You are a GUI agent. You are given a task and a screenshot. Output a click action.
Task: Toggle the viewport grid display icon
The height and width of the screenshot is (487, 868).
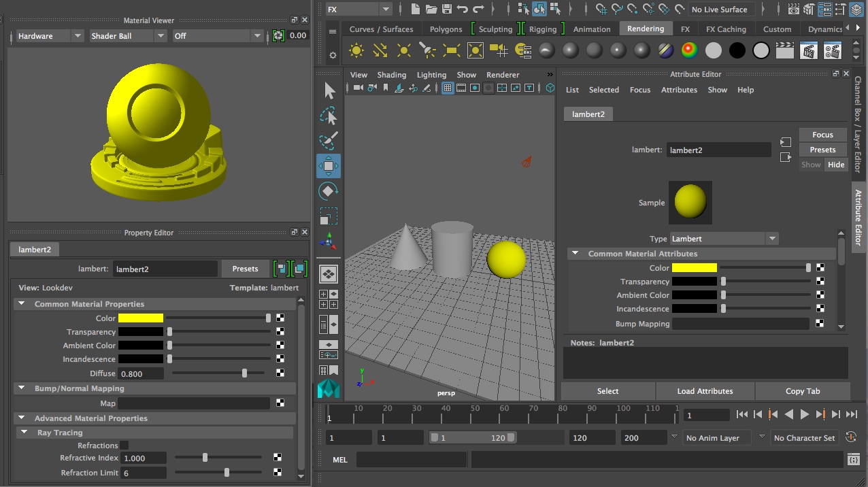tap(448, 88)
